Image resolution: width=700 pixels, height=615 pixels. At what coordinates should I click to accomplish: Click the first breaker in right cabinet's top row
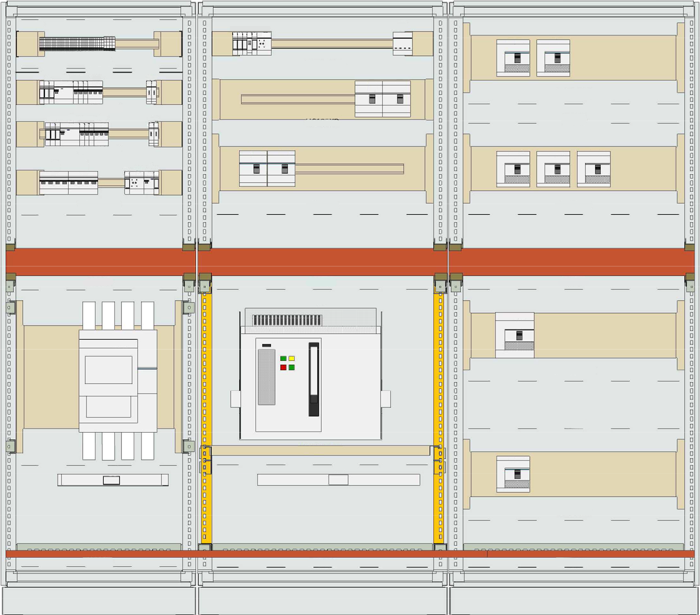513,58
